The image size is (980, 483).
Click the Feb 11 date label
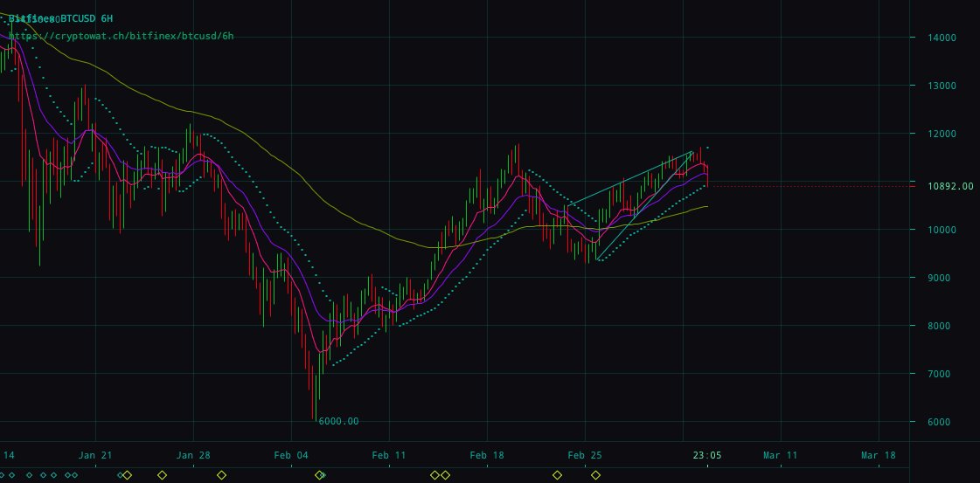pyautogui.click(x=389, y=455)
